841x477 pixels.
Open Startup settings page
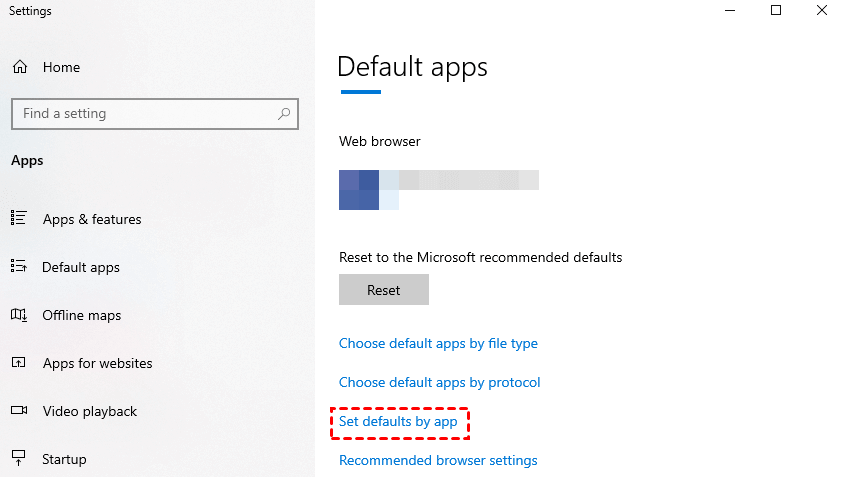(x=64, y=459)
